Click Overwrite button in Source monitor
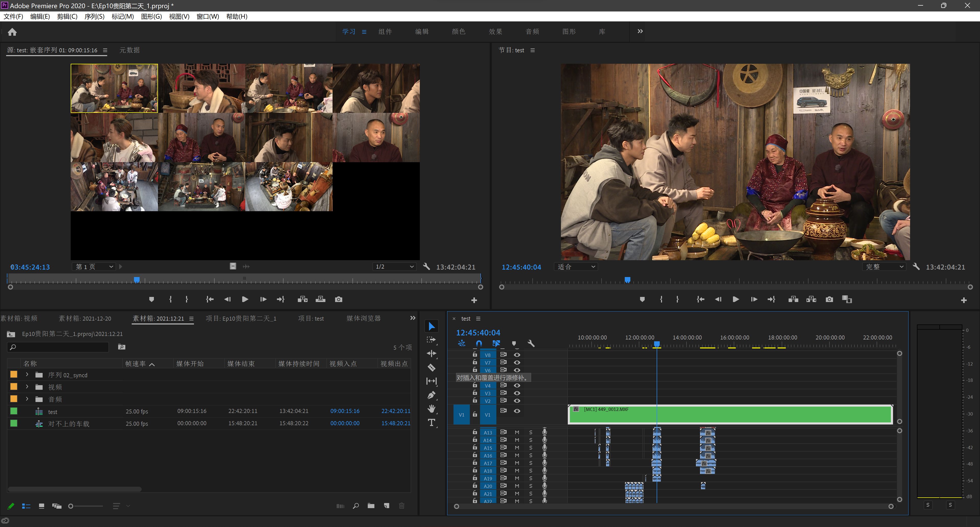The width and height of the screenshot is (980, 527). 320,299
